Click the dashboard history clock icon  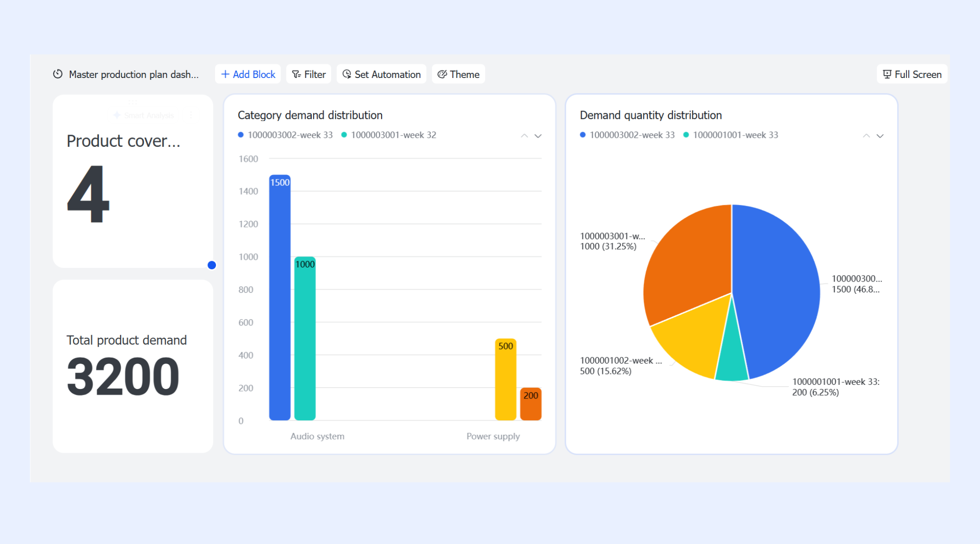58,74
